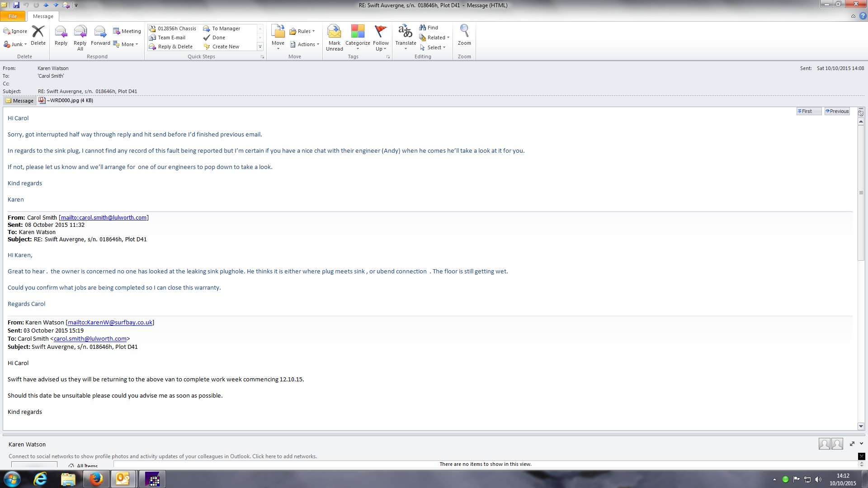Toggle people pane size with arrow icon
Screen dimensions: 868x488
852,444
